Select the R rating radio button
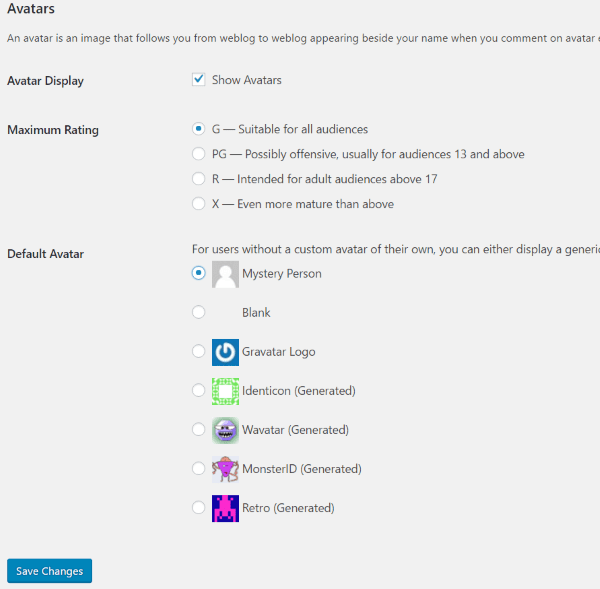600x589 pixels. 199,179
